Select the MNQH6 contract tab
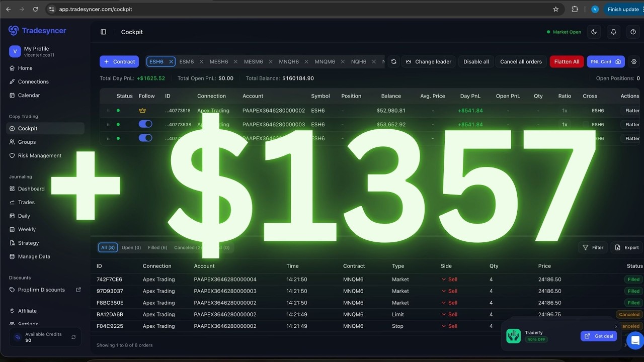Viewport: 644px width, 362px height. tap(289, 62)
